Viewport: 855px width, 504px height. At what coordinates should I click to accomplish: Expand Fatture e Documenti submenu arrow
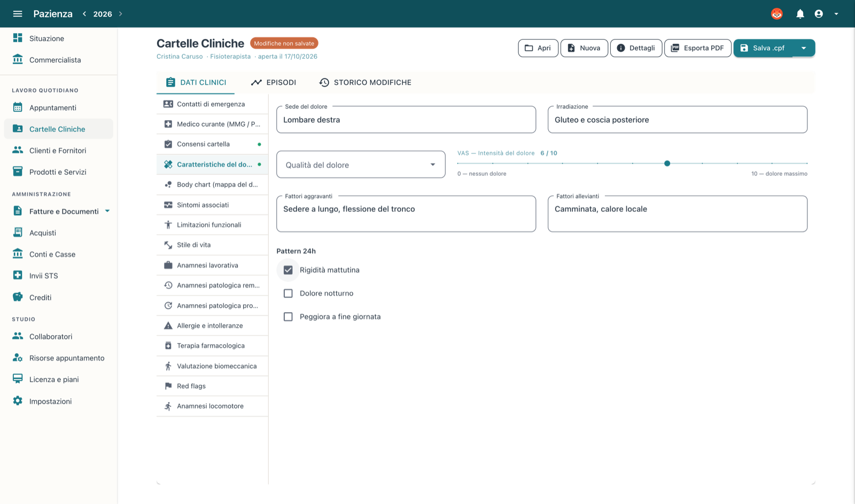[x=107, y=211]
